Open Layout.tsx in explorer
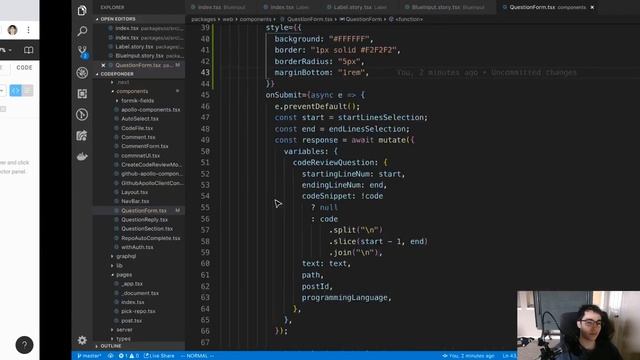Viewport: 640px width, 360px height. pos(134,192)
